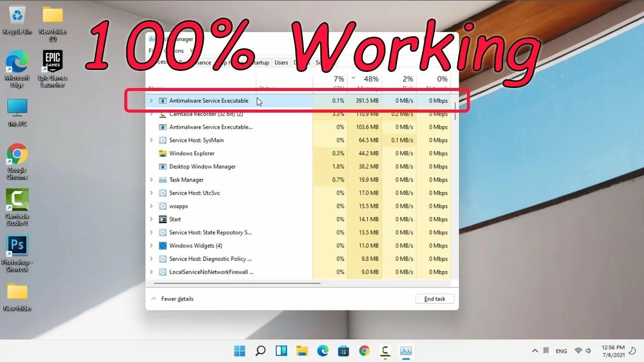This screenshot has width=644, height=362.
Task: Show hidden icons via tray chevron
Action: click(535, 351)
